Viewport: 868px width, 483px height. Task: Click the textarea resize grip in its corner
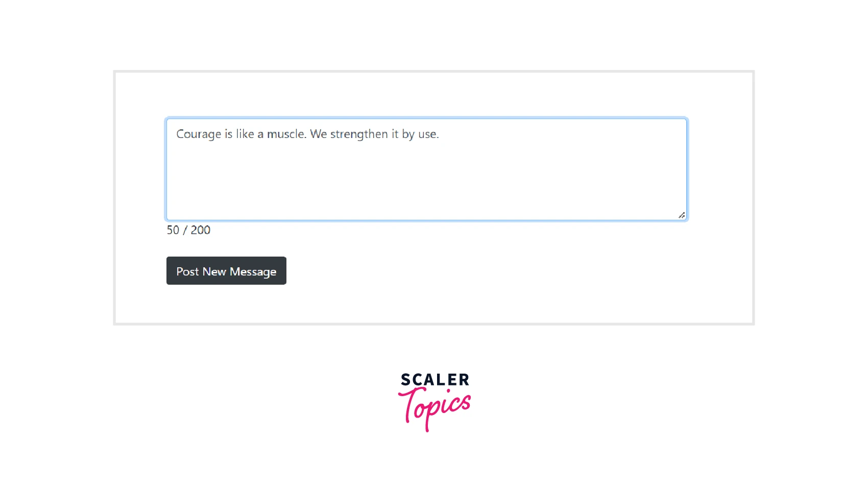(682, 215)
